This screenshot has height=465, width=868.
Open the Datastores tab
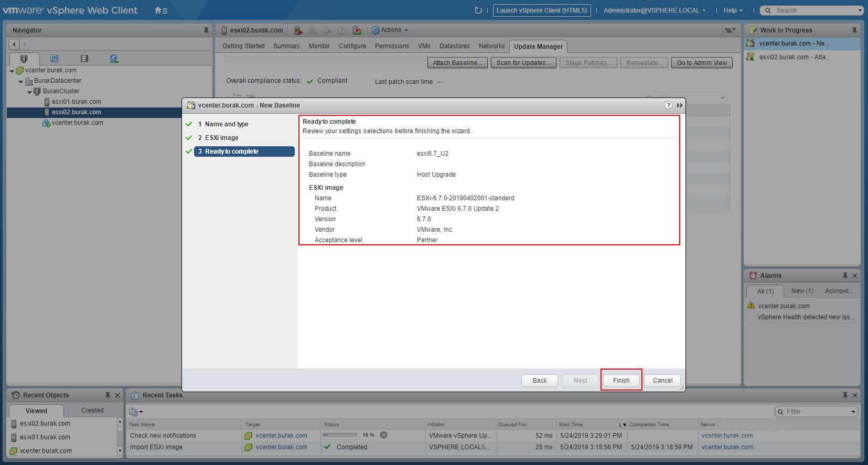click(x=455, y=46)
